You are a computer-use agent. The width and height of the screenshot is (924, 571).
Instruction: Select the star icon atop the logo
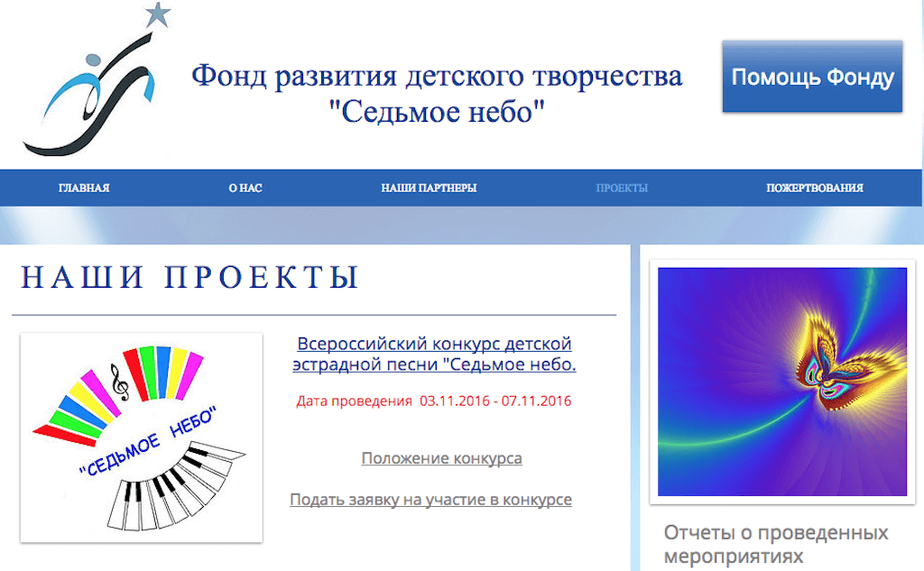coord(155,14)
